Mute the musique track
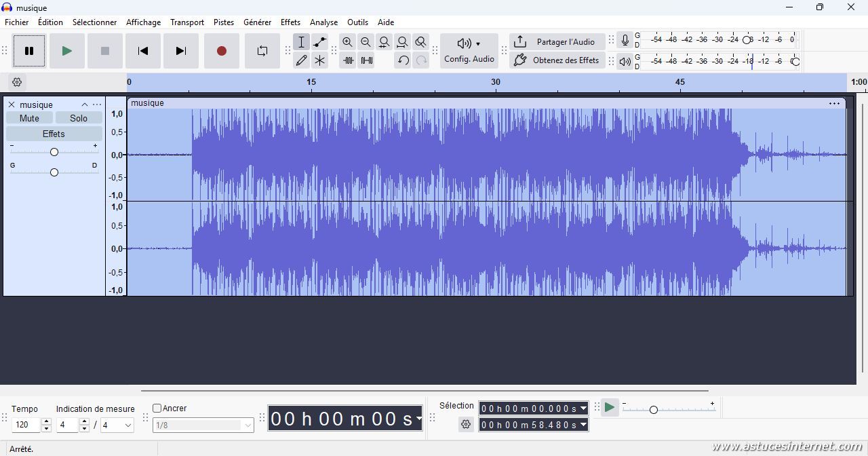This screenshot has width=868, height=456. pos(29,118)
